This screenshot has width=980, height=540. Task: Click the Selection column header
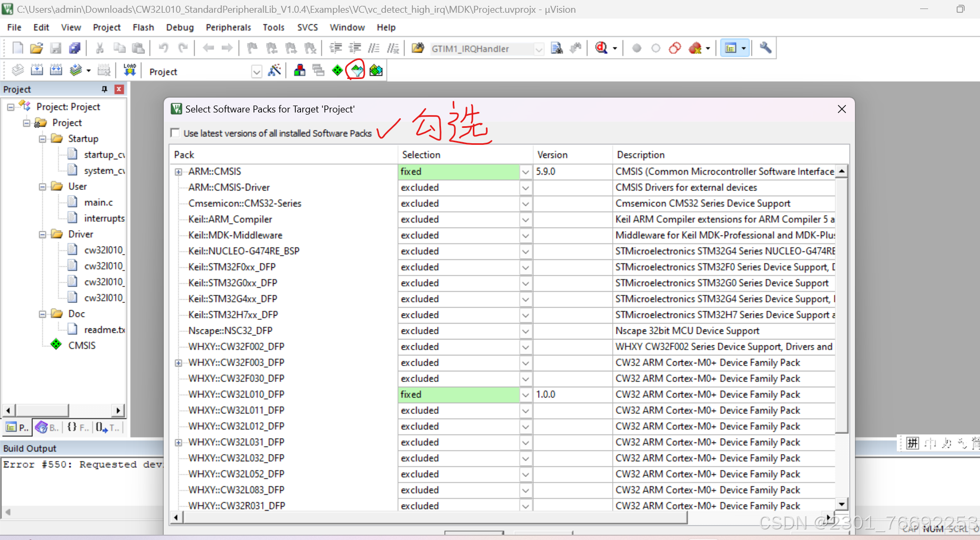coord(465,154)
